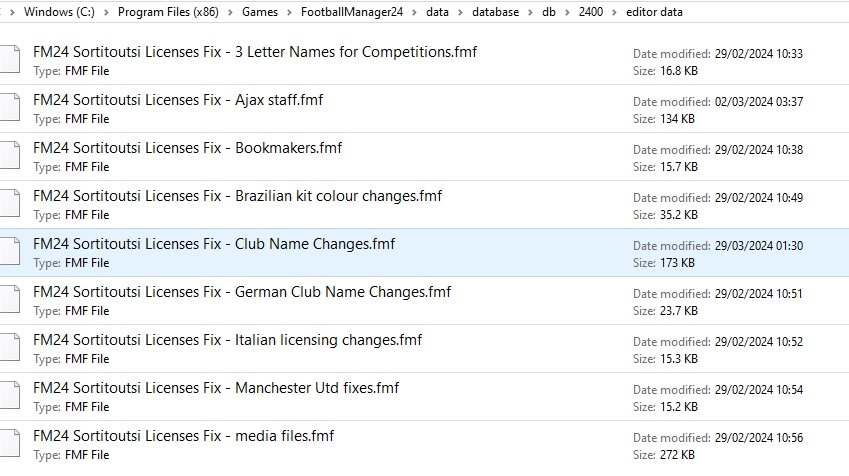
Task: Click the size value '15.7 KB'
Action: (x=678, y=167)
